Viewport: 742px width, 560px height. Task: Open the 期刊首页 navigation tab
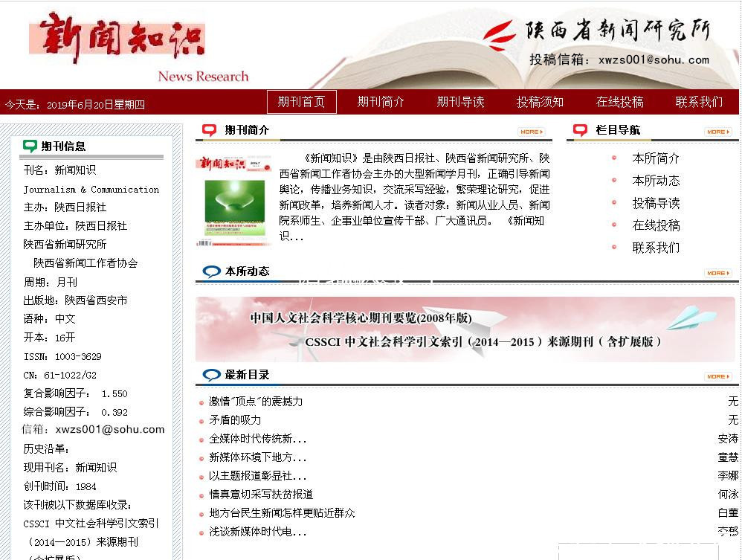pos(301,102)
